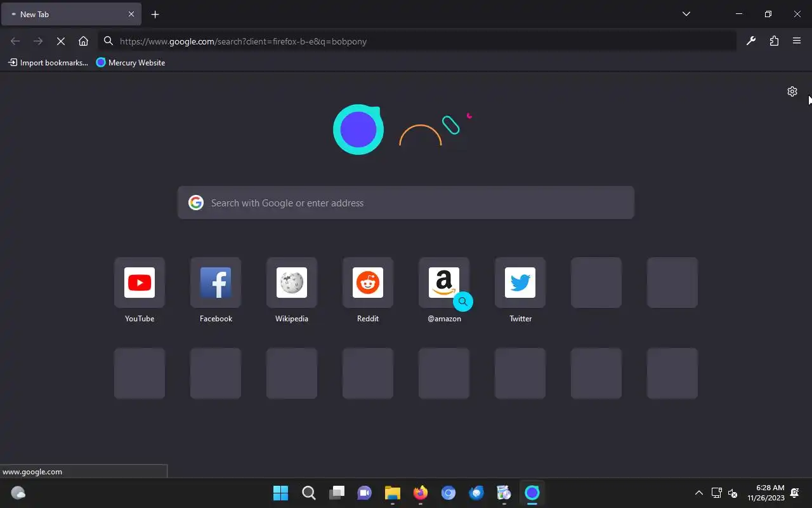The width and height of the screenshot is (812, 508).
Task: Open the Reddit shortcut tile
Action: tap(368, 283)
